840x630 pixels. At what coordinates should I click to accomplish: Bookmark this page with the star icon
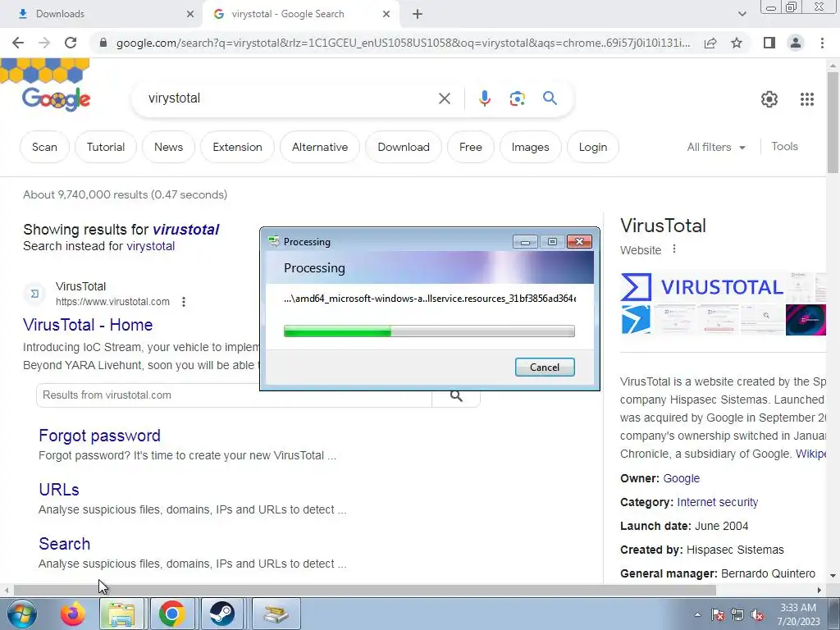tap(737, 43)
